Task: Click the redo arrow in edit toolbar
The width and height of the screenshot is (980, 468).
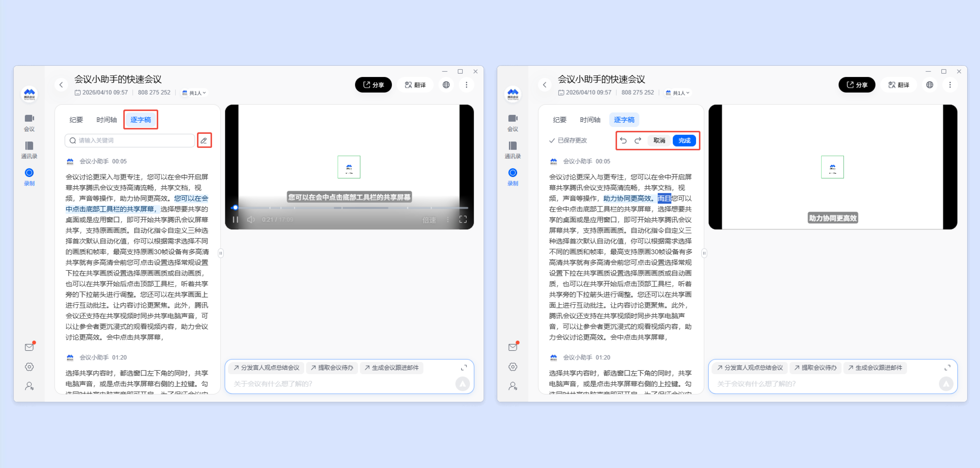Action: point(638,140)
